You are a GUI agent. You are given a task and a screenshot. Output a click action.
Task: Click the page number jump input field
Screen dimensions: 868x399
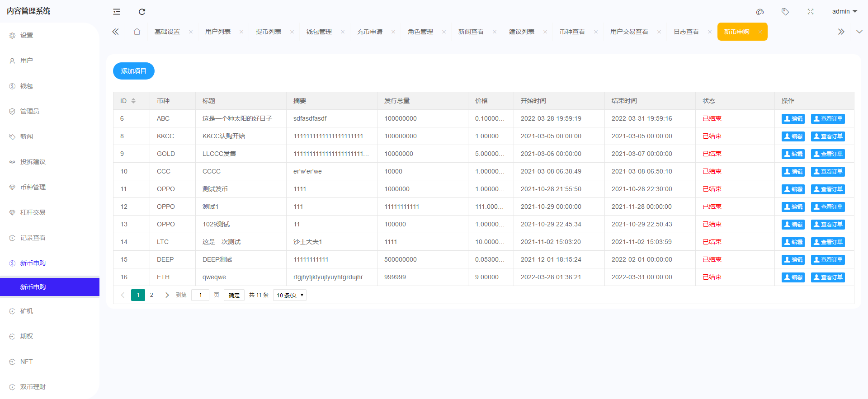coord(200,295)
